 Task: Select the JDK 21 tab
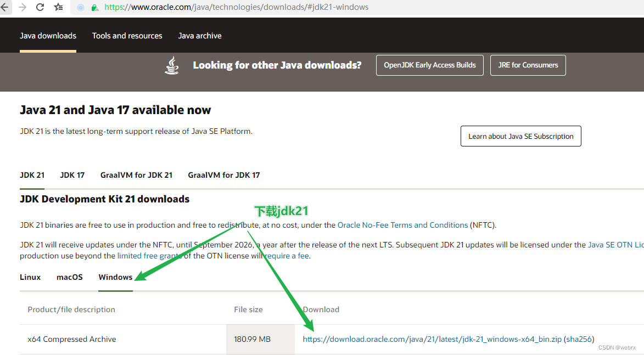pos(32,175)
